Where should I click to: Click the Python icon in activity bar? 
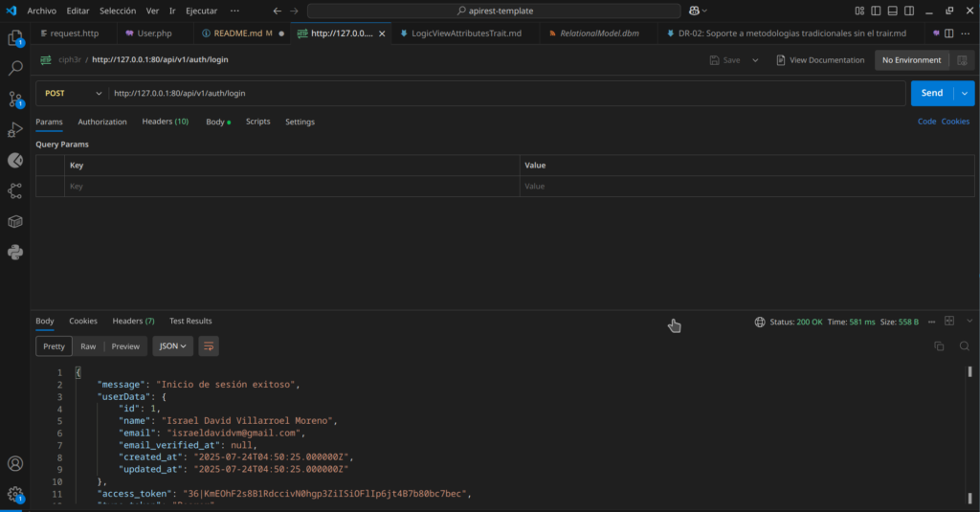[x=15, y=252]
